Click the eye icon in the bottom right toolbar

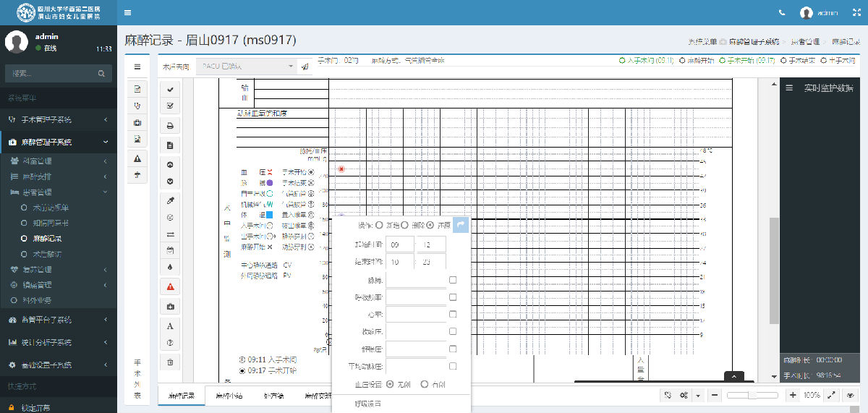tap(851, 396)
